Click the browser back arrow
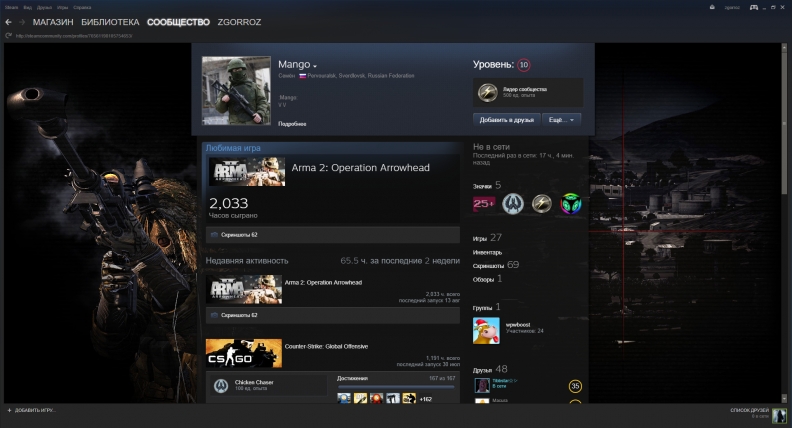This screenshot has width=792, height=428. coord(8,22)
